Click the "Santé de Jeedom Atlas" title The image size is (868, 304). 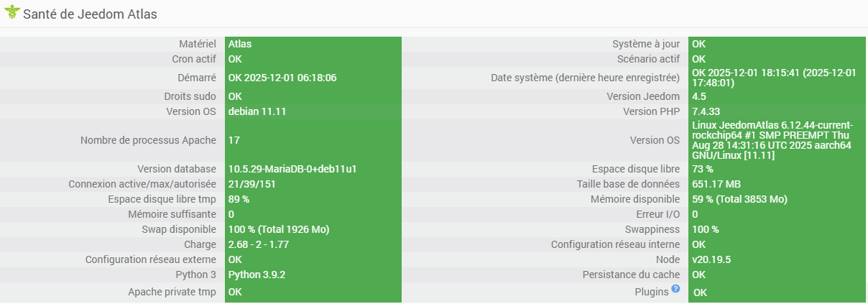(x=90, y=14)
